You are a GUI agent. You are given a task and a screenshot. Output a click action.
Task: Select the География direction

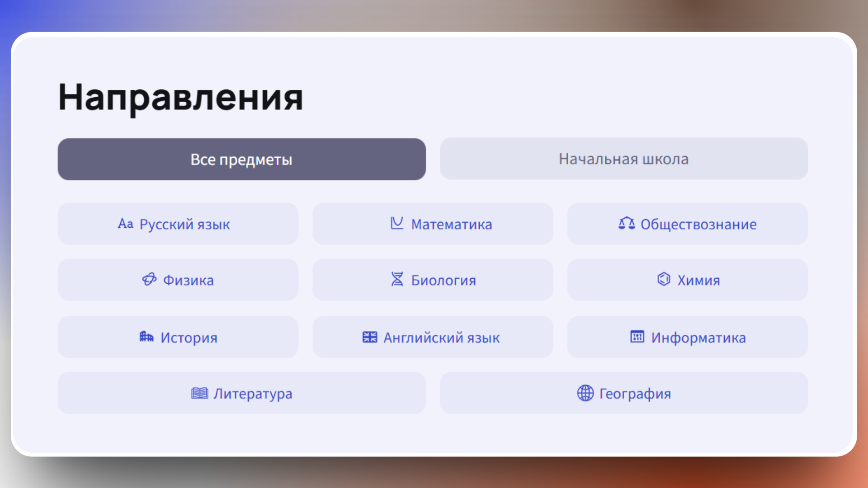point(624,393)
